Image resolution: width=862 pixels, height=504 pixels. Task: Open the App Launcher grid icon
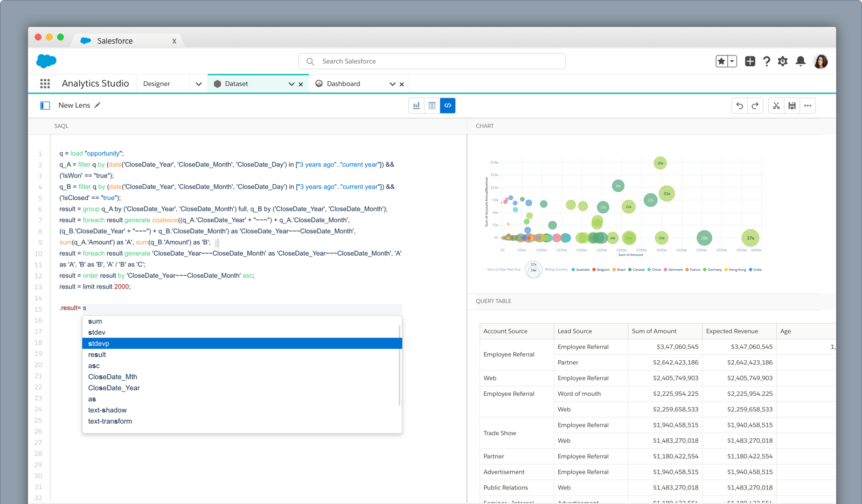tap(45, 83)
